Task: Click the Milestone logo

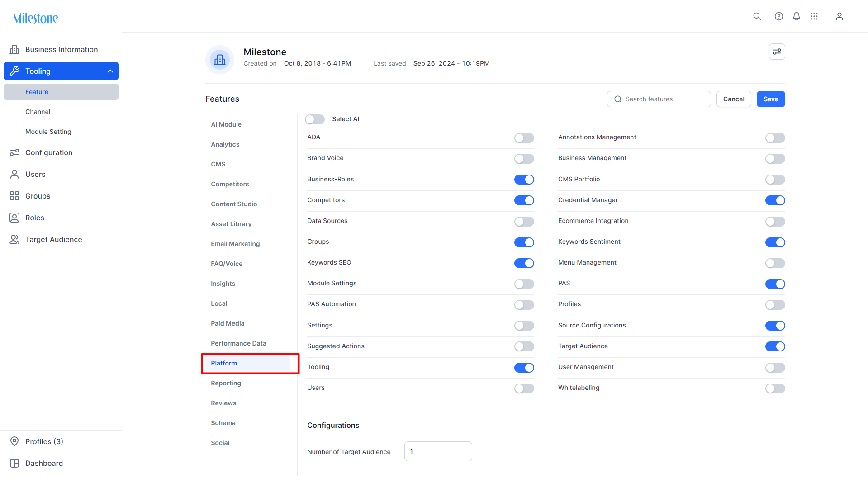Action: pos(35,18)
